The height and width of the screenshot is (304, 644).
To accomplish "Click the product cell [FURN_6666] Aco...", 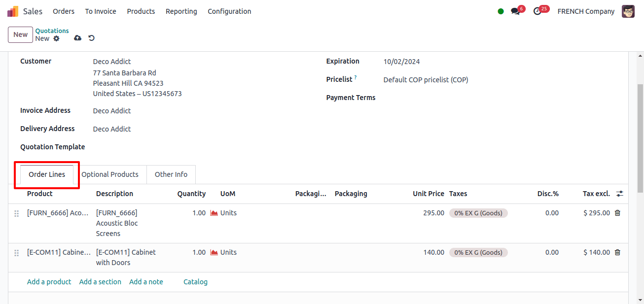I will coord(59,213).
